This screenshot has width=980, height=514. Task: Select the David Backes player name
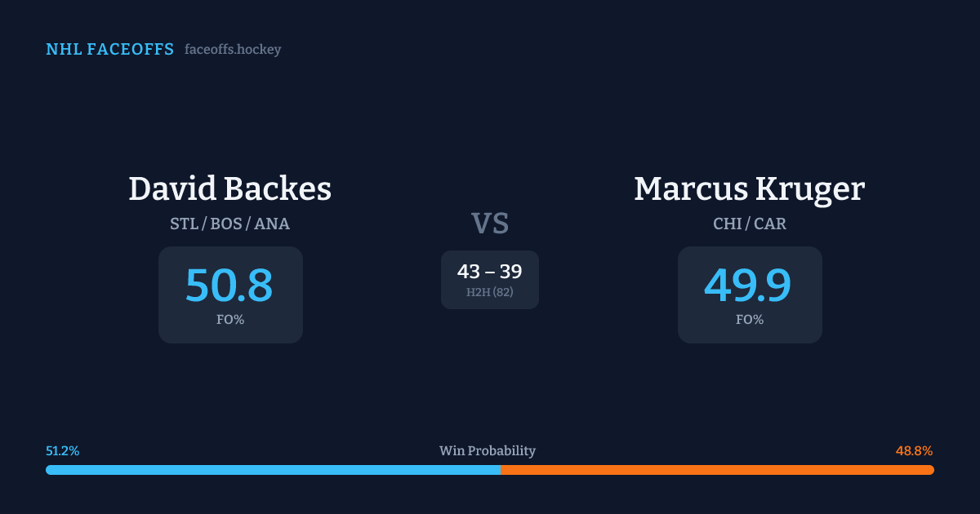[x=229, y=188]
